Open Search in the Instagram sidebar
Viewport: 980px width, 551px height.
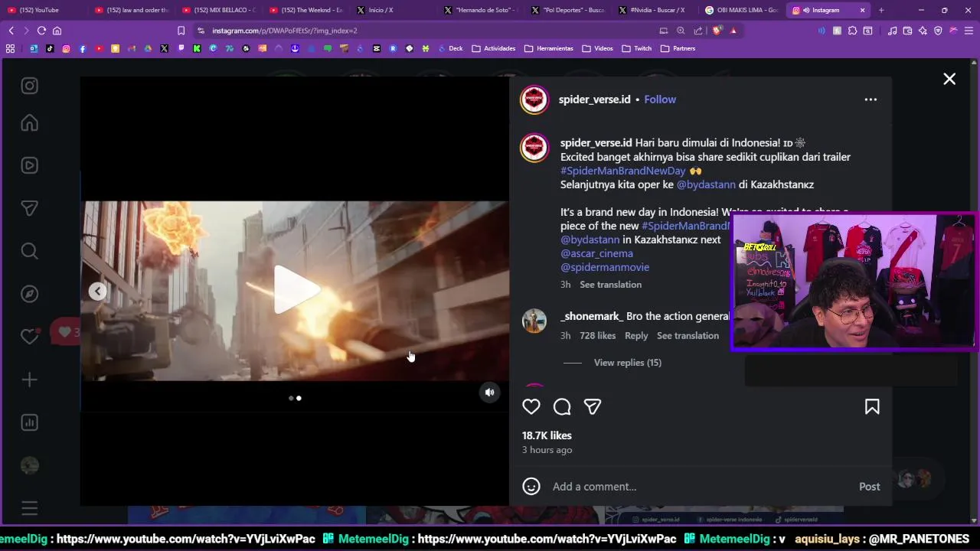(x=29, y=251)
